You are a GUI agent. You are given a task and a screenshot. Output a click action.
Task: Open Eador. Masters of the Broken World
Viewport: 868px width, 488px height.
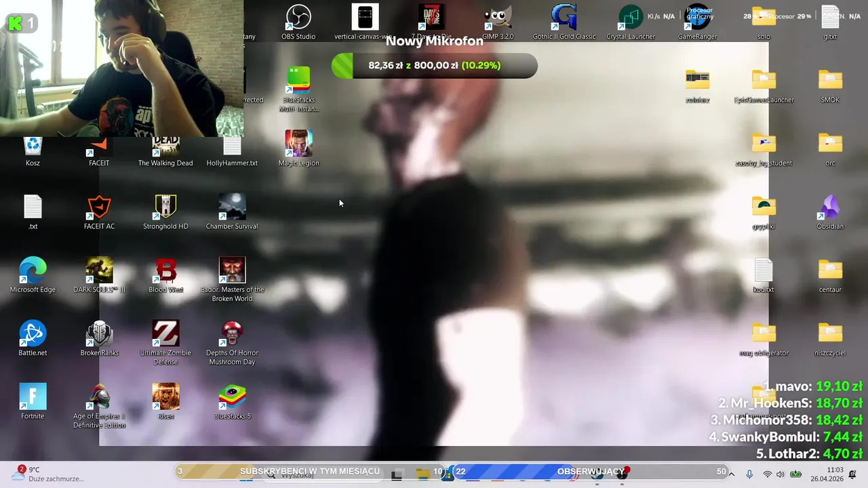click(x=232, y=279)
